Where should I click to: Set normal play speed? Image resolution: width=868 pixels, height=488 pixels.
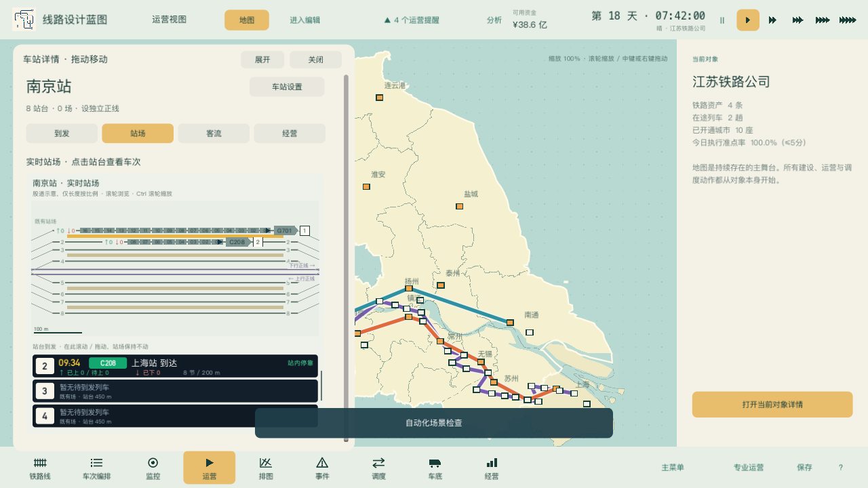pyautogui.click(x=748, y=20)
